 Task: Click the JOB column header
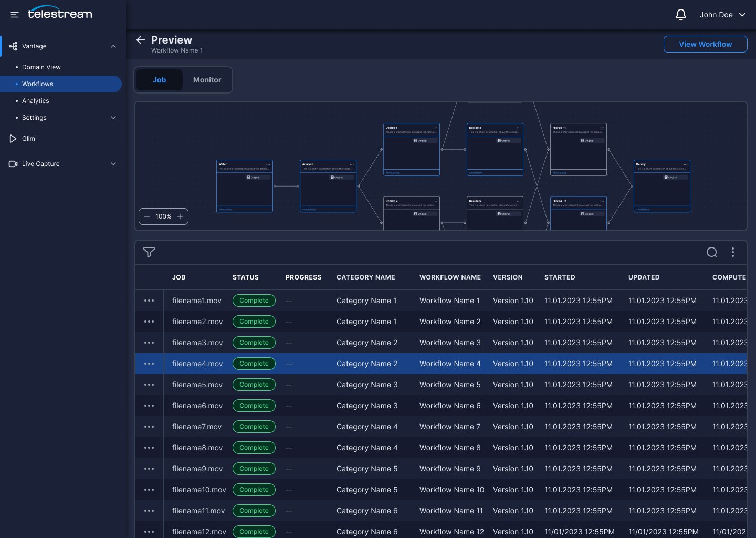[179, 277]
